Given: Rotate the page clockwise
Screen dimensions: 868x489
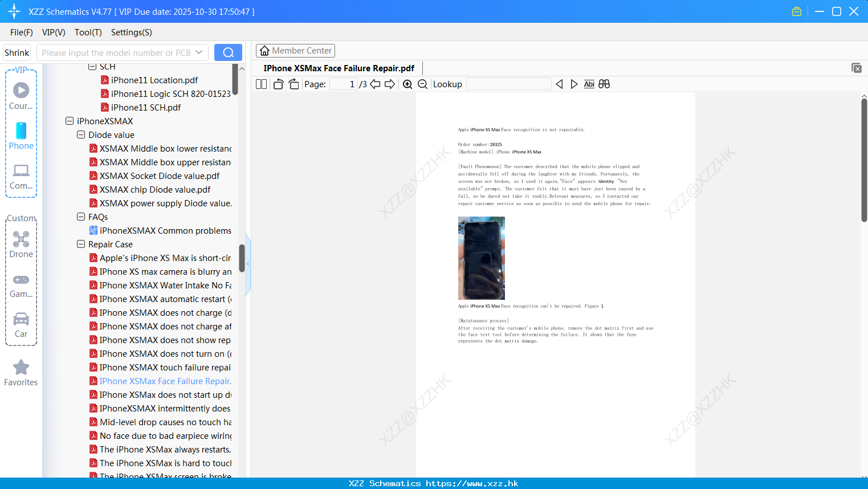Looking at the screenshot, I should [294, 84].
